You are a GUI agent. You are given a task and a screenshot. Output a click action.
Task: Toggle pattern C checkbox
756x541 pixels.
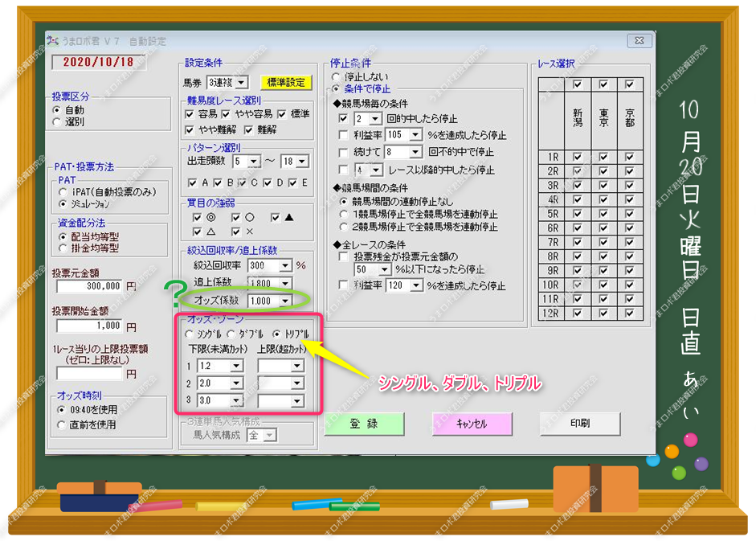[x=242, y=183]
